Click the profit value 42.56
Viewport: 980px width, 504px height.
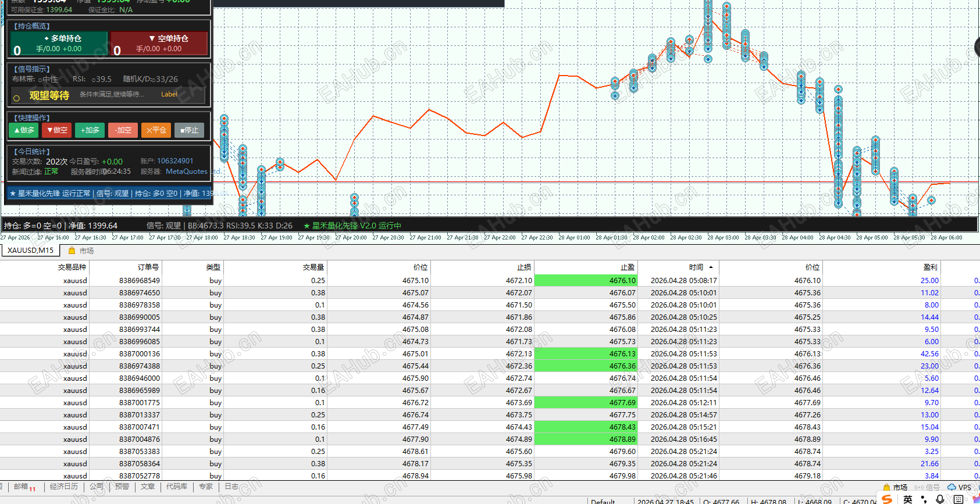[929, 354]
